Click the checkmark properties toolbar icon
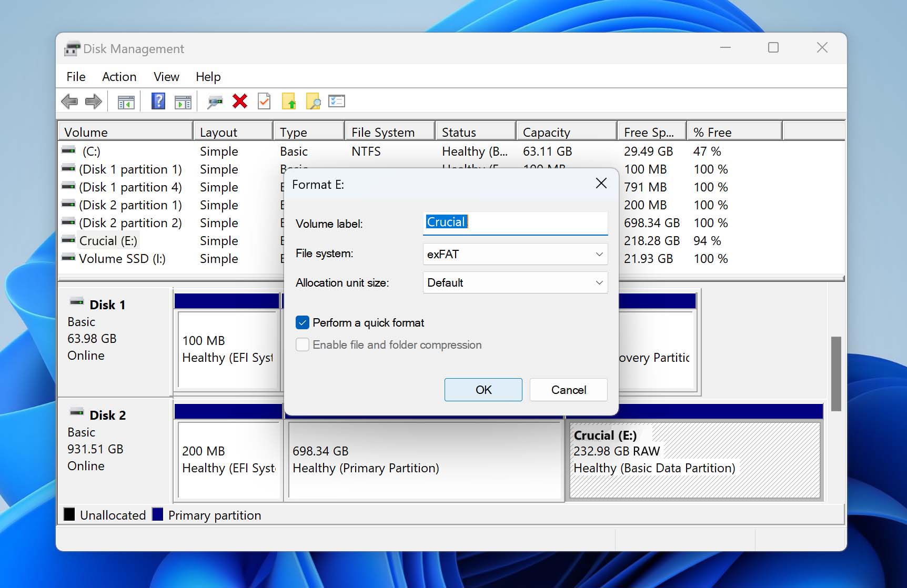Image resolution: width=907 pixels, height=588 pixels. point(264,101)
